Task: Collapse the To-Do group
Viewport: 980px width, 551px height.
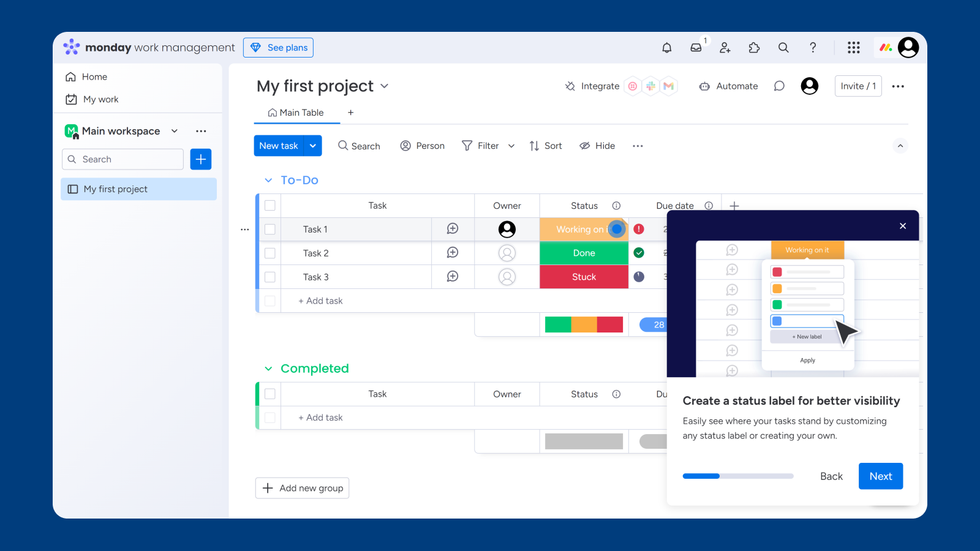Action: [268, 181]
